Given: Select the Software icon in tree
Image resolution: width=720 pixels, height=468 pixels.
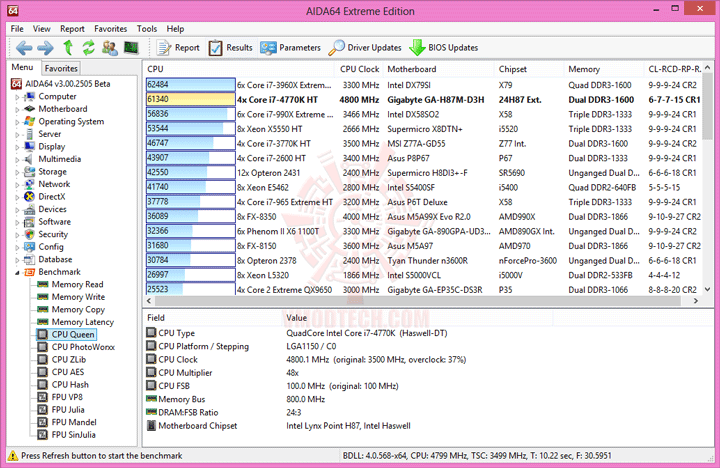Looking at the screenshot, I should pos(29,222).
